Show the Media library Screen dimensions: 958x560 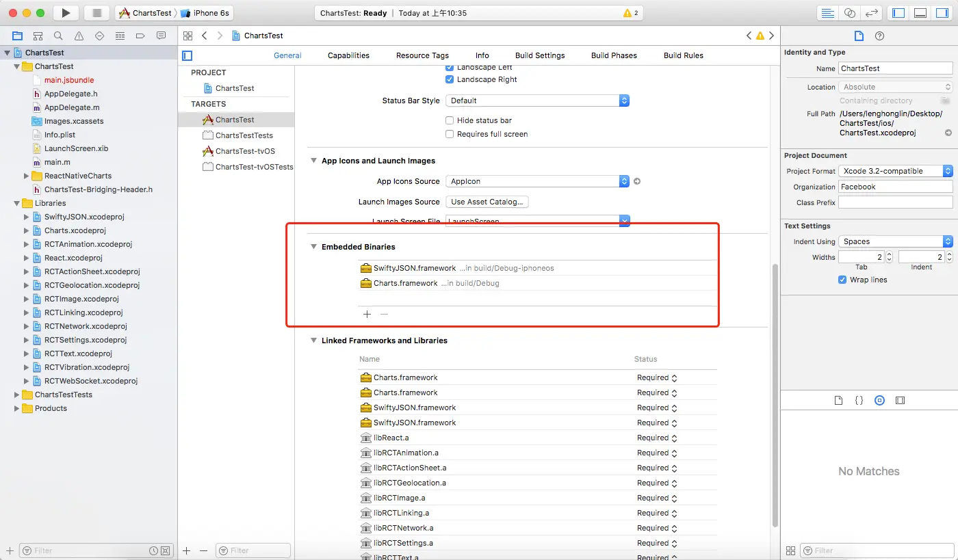click(901, 400)
